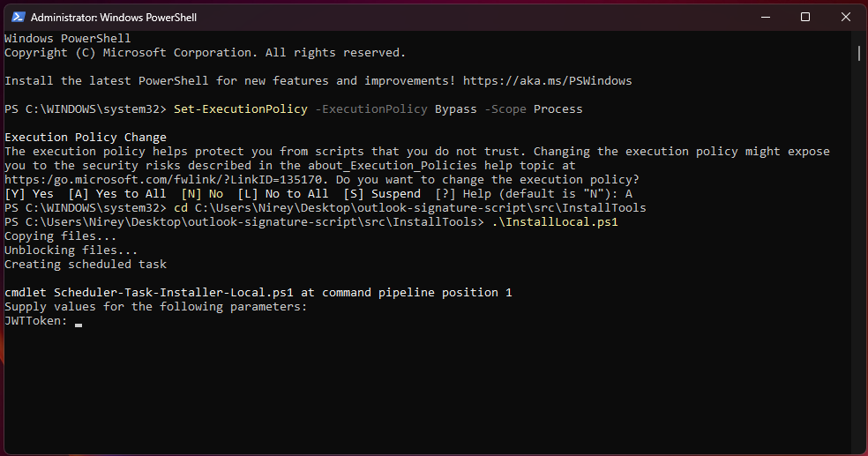The height and width of the screenshot is (456, 868).
Task: Minimize the PowerShell window
Action: 766,17
